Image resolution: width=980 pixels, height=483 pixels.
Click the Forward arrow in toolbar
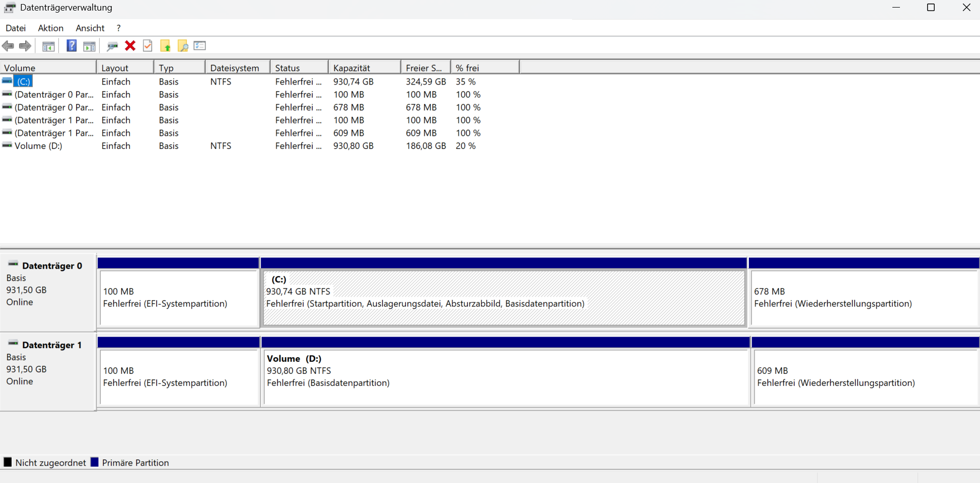point(25,46)
